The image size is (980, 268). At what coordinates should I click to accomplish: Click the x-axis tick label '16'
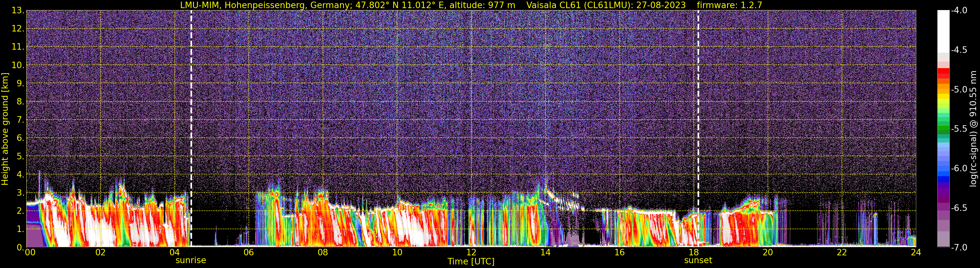[619, 252]
